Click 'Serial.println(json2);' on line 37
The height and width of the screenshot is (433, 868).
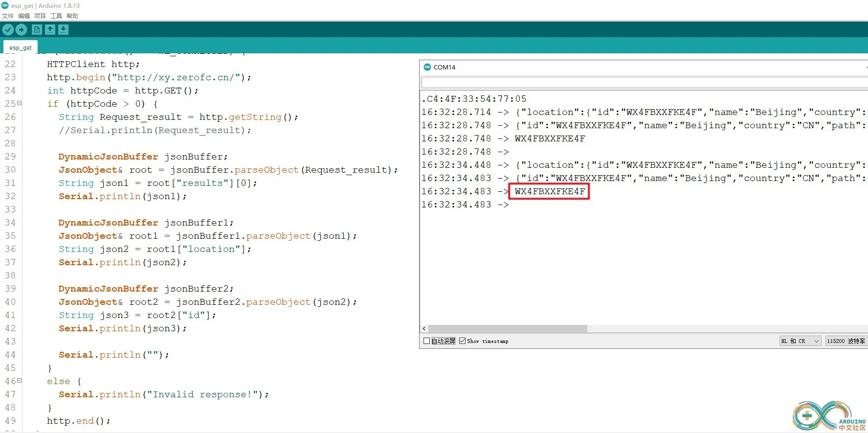[123, 262]
